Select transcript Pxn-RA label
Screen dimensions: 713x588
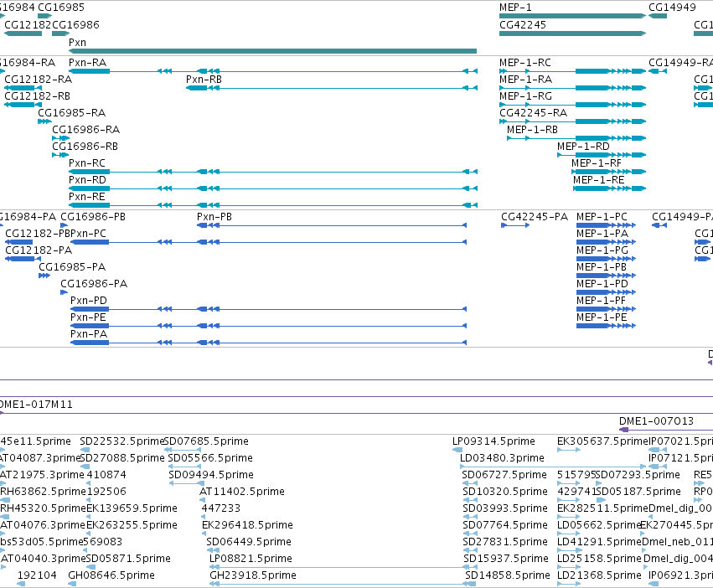point(87,62)
